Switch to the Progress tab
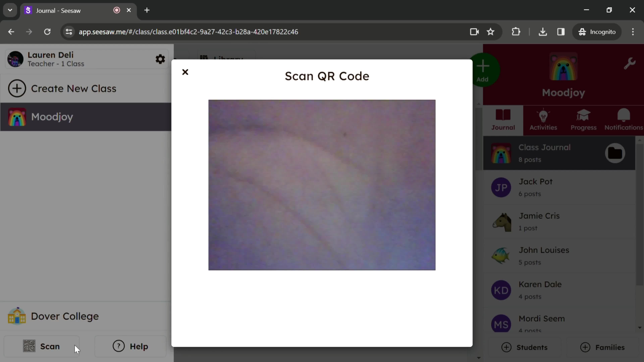644x362 pixels. 583,120
